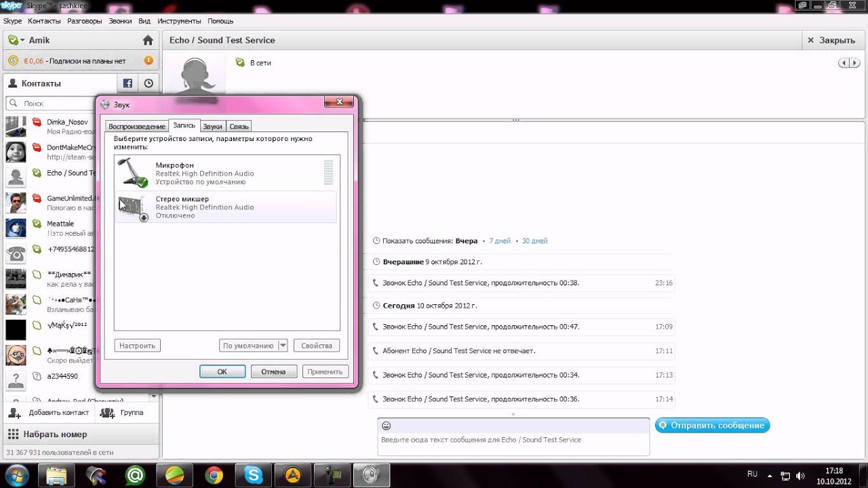Open the search magnifier dropdown
This screenshot has width=868, height=488.
(14, 104)
